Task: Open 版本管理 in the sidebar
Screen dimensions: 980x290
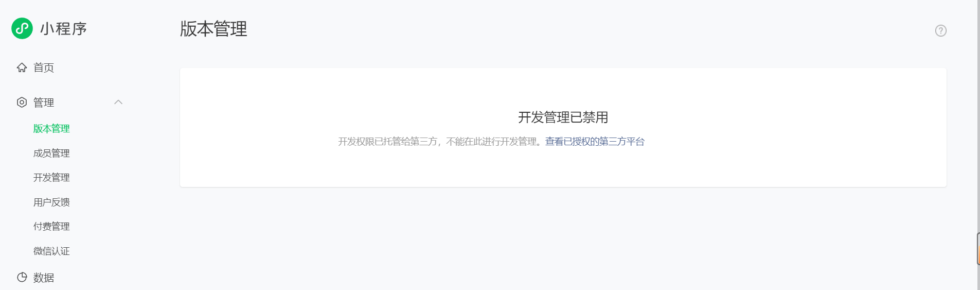Action: point(51,129)
